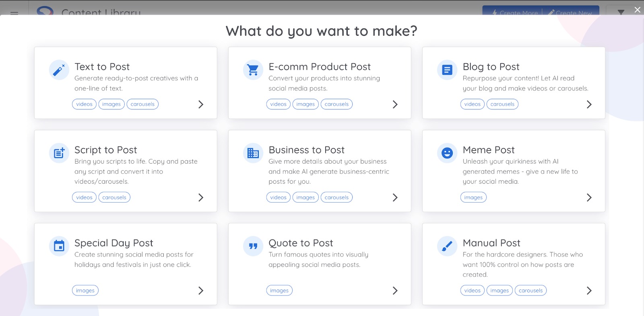Click the Business to Post title
The height and width of the screenshot is (316, 644).
tap(306, 150)
